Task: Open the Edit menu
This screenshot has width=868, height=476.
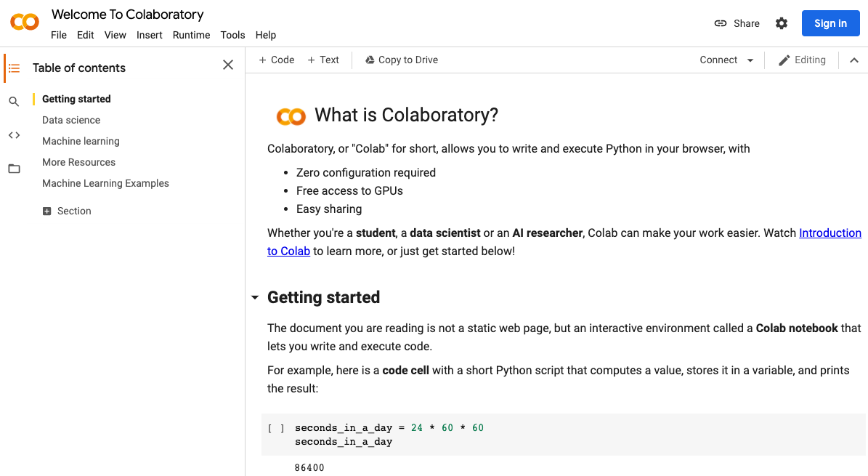Action: 85,35
